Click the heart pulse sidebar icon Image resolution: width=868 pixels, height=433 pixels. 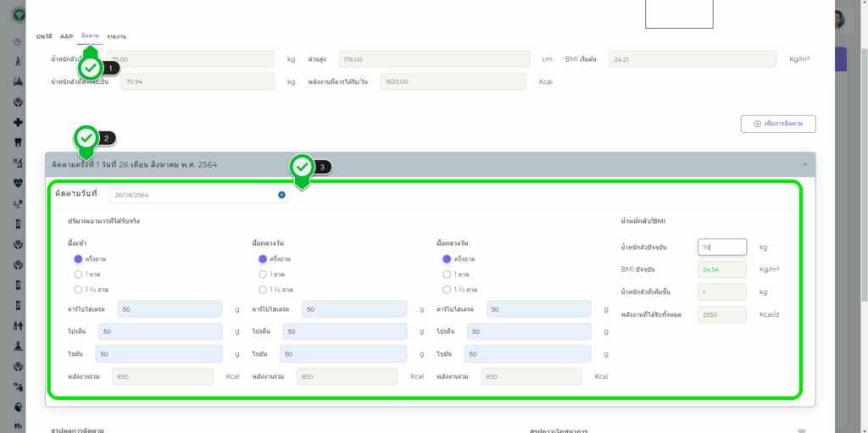pyautogui.click(x=18, y=182)
